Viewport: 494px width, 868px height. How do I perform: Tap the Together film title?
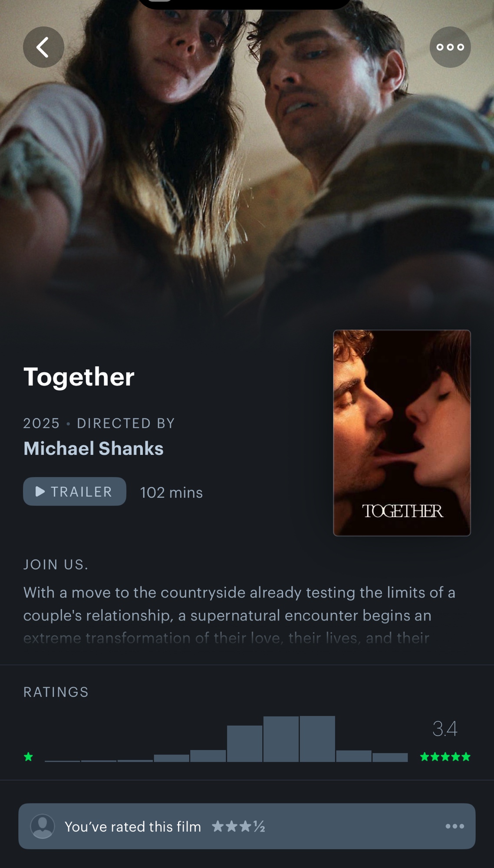[x=79, y=376]
